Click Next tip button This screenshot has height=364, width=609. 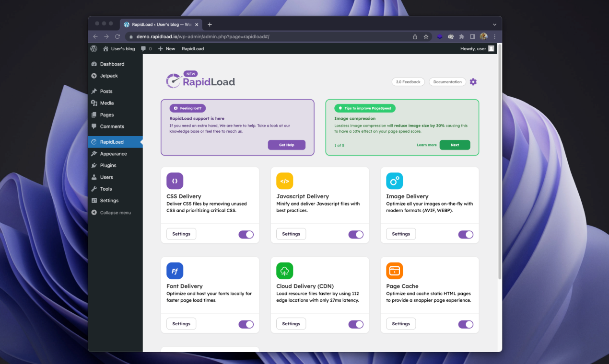[455, 145]
